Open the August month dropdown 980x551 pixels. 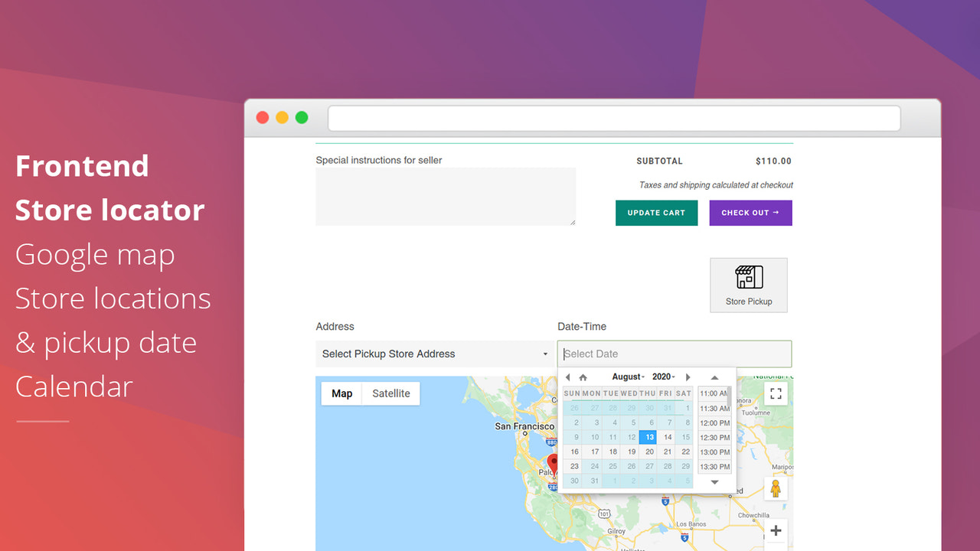coord(628,377)
